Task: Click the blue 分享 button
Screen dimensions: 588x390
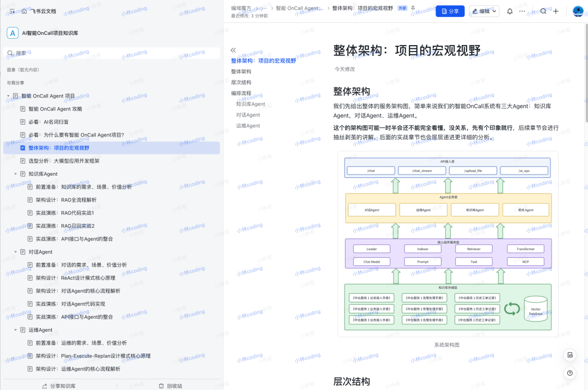Action: click(450, 11)
